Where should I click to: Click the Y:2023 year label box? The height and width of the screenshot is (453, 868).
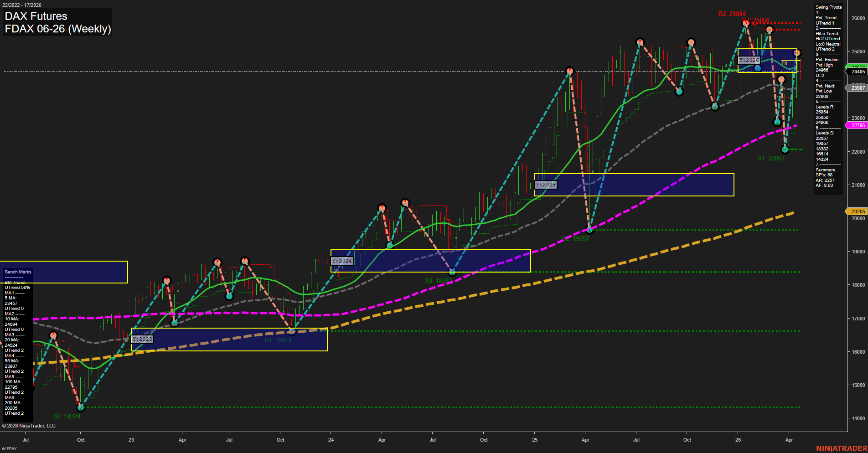142,339
